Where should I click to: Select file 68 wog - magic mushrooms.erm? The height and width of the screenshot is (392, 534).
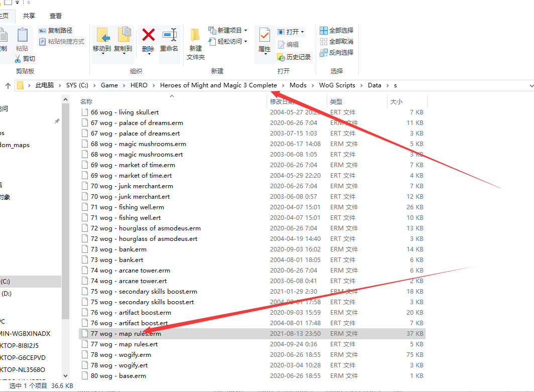tap(252, 144)
